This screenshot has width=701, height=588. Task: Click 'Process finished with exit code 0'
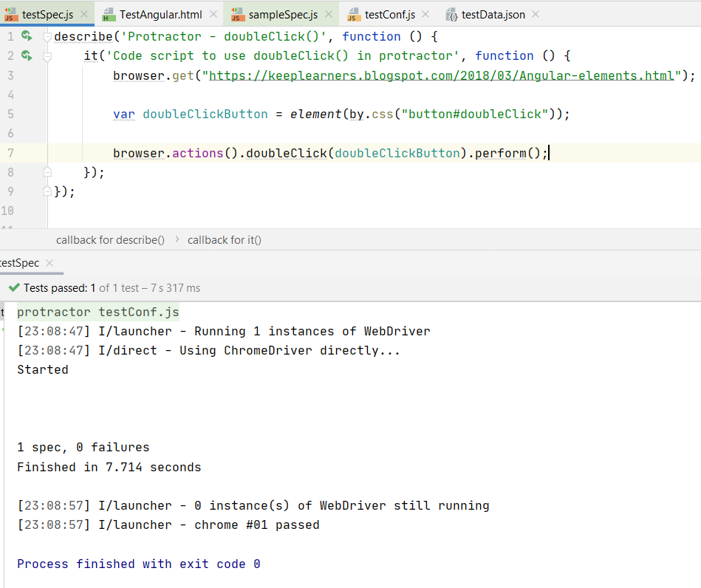[x=139, y=564]
